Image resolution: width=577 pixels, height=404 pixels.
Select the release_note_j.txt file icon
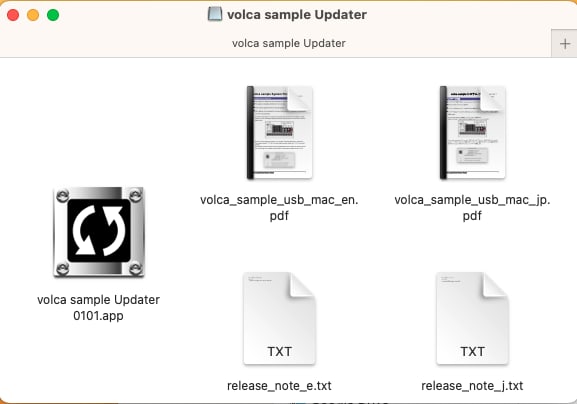pyautogui.click(x=472, y=319)
